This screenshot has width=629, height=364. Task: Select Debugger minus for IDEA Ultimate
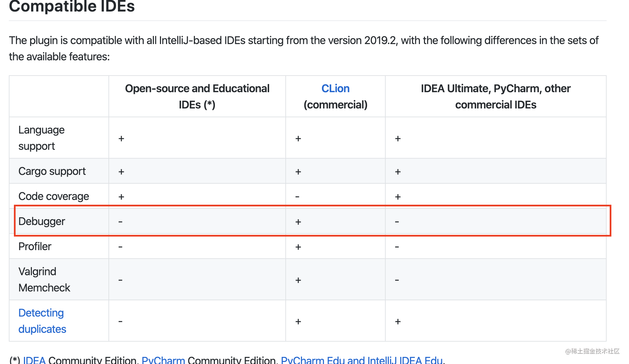(x=397, y=222)
